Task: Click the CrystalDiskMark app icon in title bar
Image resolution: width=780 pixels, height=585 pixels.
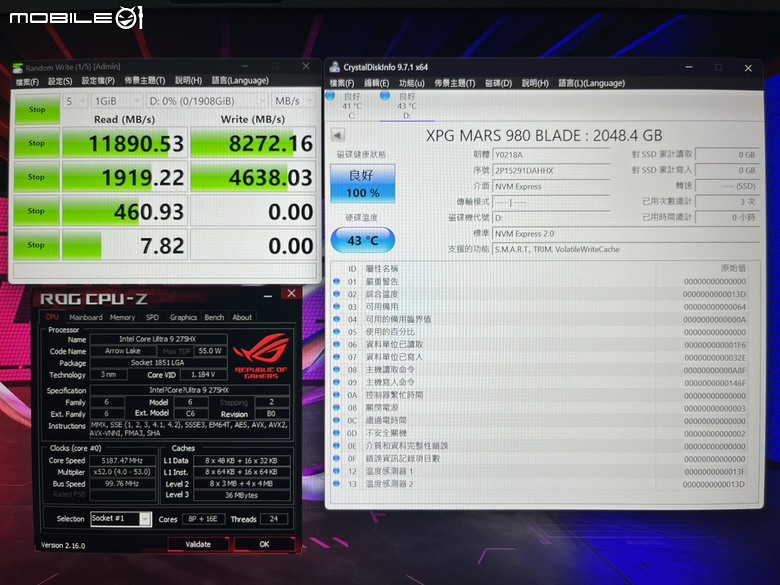Action: tap(18, 68)
